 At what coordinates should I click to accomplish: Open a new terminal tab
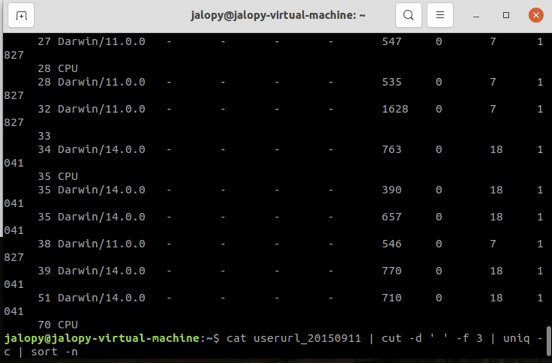click(21, 15)
